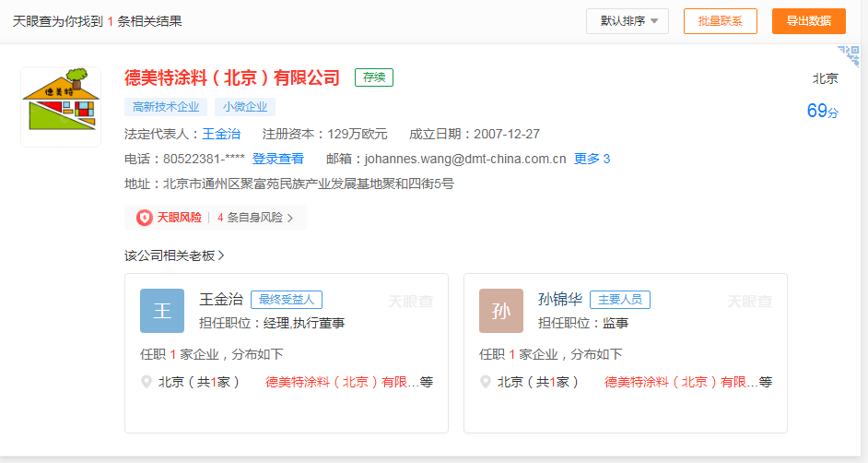The image size is (868, 463).
Task: Open 德美特涂料 company link in 王金治 card
Action: (x=342, y=382)
